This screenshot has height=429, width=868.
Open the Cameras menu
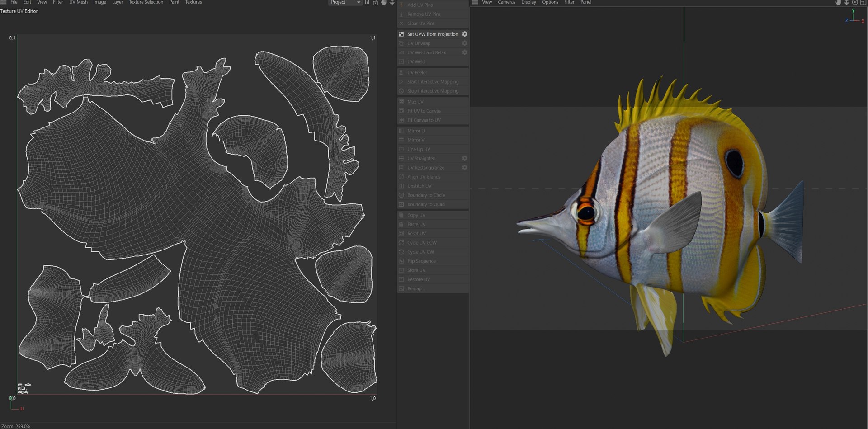point(506,2)
